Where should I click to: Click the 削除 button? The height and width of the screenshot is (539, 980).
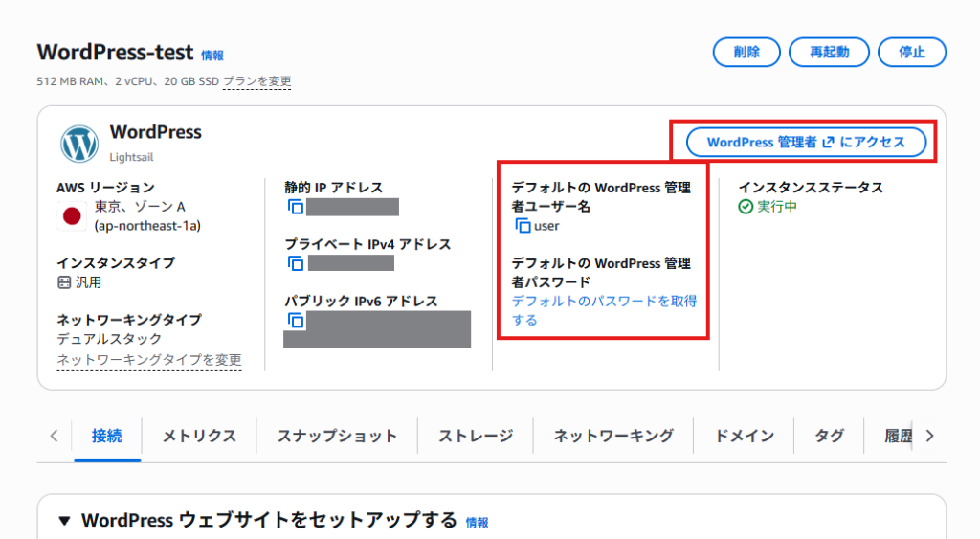click(x=746, y=52)
